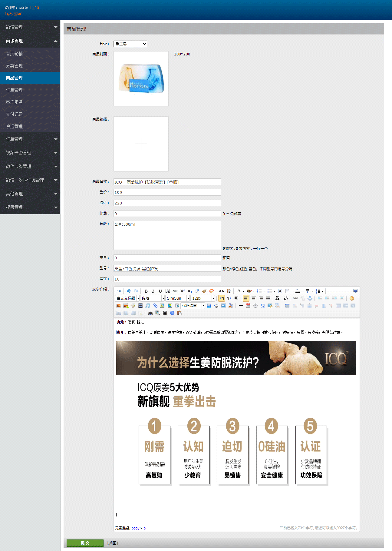Click the [注销] logout link
This screenshot has width=392, height=551.
(x=35, y=8)
